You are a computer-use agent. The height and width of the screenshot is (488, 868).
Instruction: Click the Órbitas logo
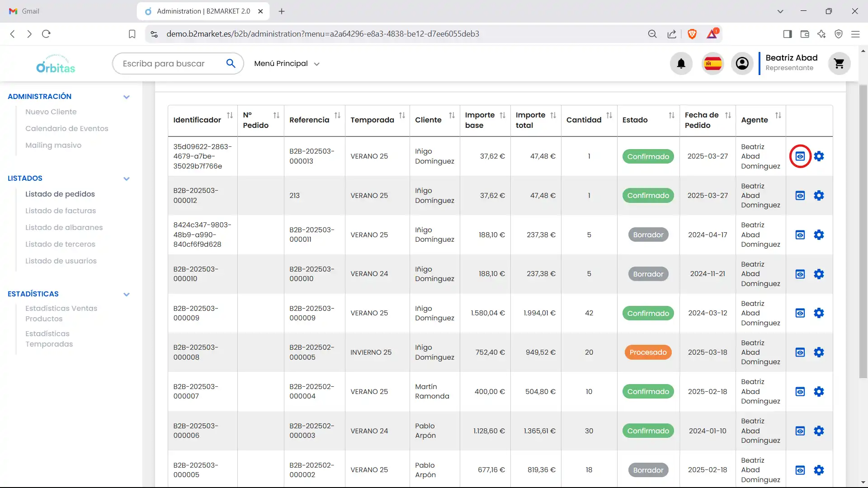click(x=56, y=64)
